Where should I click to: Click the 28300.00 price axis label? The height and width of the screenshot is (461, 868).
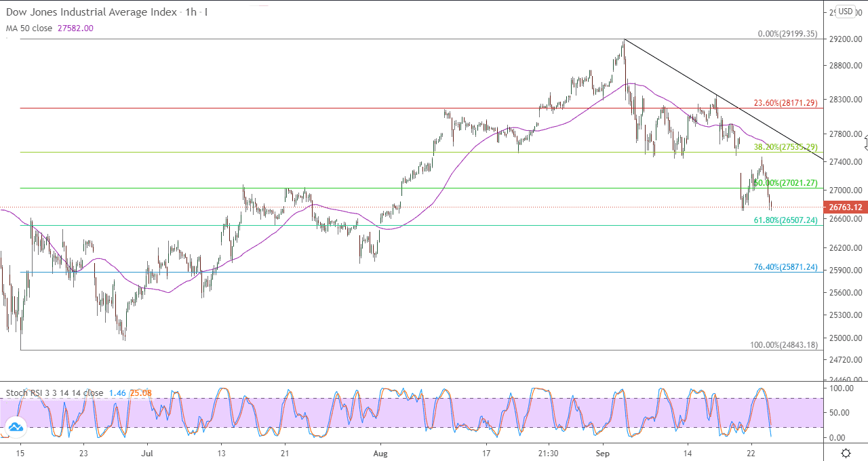[844, 100]
